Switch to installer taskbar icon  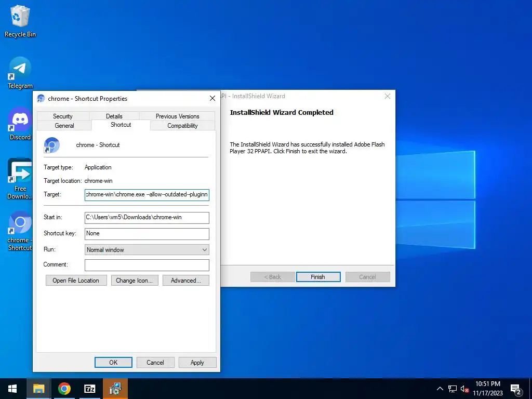(115, 389)
